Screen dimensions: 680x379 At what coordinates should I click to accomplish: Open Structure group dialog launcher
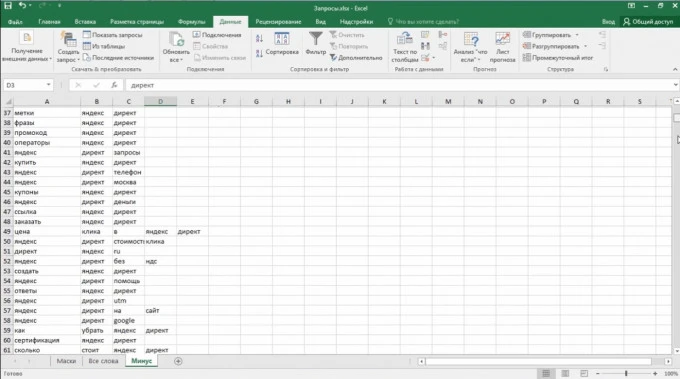[606, 69]
